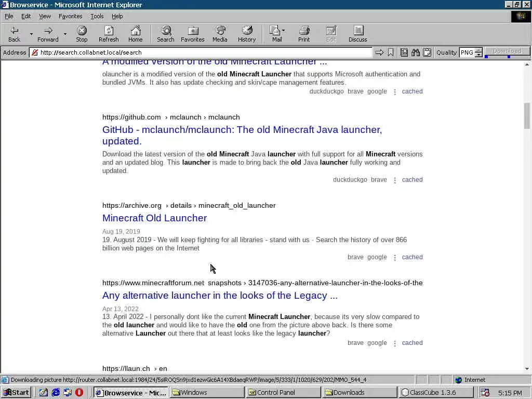Click the bookmarks page icon in Browservice bar

[404, 52]
